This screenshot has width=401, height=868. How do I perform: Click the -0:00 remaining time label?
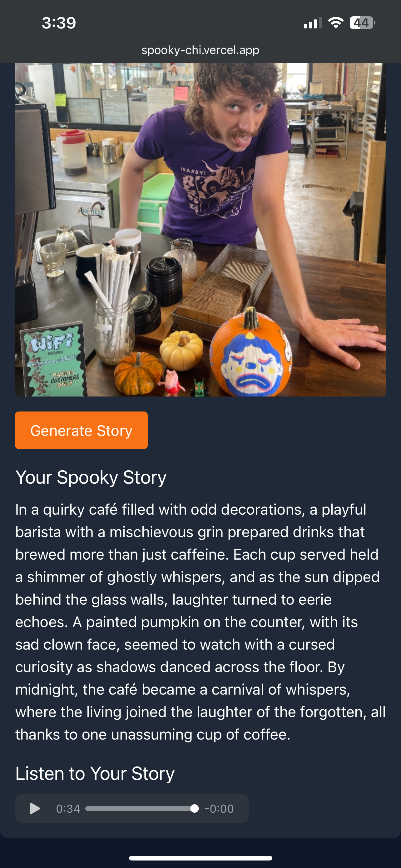219,809
